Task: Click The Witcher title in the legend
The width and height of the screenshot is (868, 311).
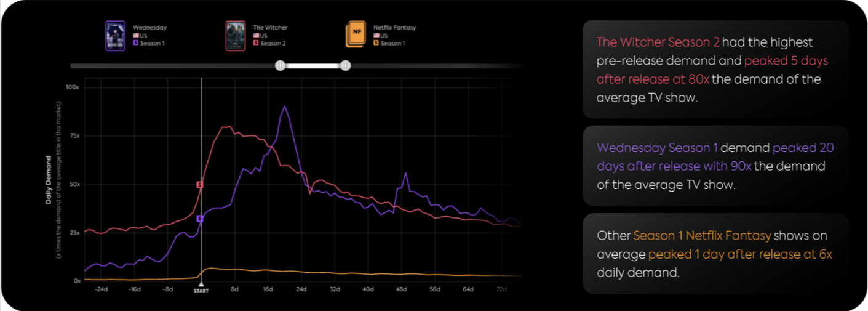Action: (x=270, y=28)
